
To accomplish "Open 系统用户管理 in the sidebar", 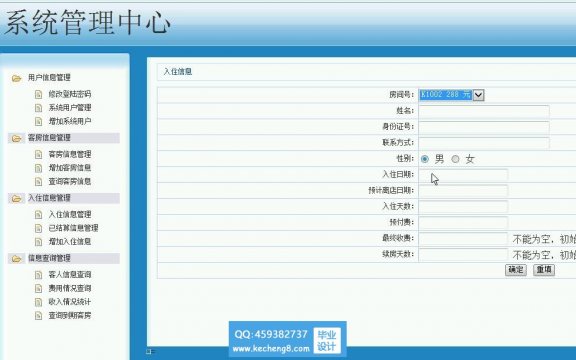I will [x=70, y=108].
